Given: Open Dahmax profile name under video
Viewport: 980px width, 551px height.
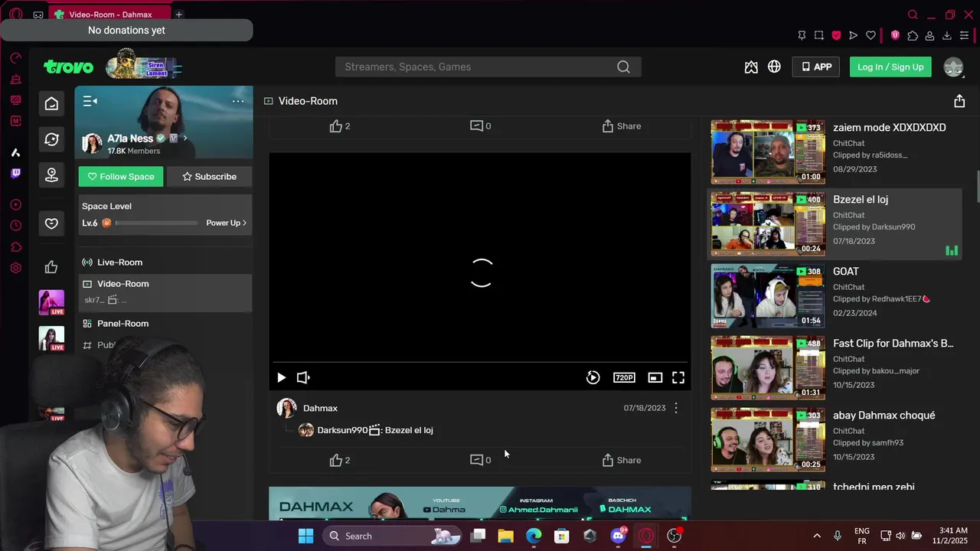Looking at the screenshot, I should 320,409.
